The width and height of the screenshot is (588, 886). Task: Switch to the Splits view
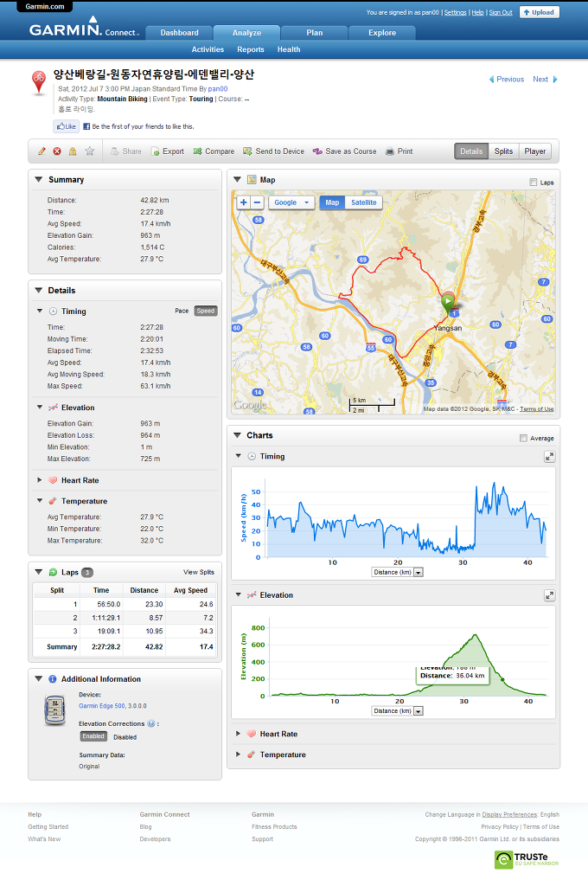[x=503, y=151]
